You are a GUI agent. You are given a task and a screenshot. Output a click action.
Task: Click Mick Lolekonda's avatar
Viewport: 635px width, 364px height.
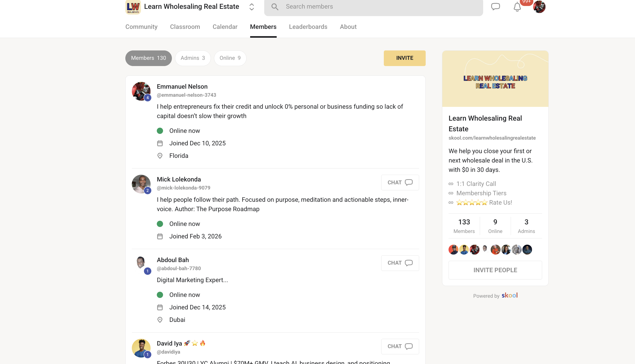point(141,184)
